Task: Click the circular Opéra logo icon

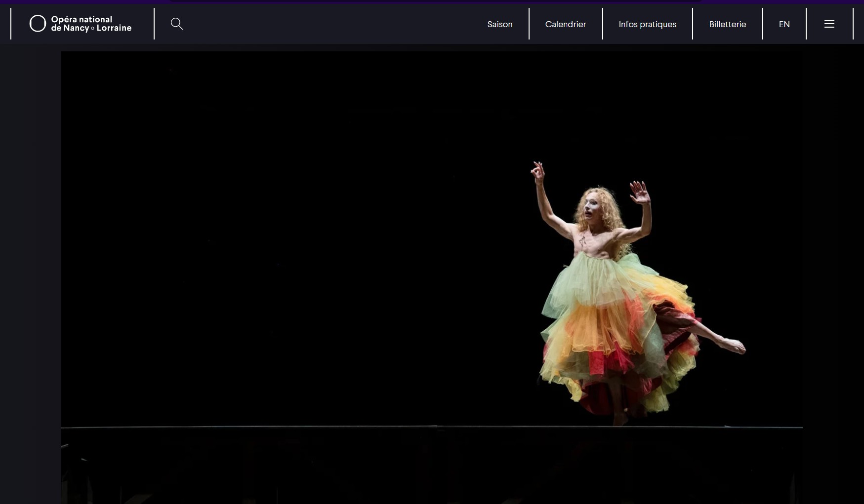Action: point(38,24)
